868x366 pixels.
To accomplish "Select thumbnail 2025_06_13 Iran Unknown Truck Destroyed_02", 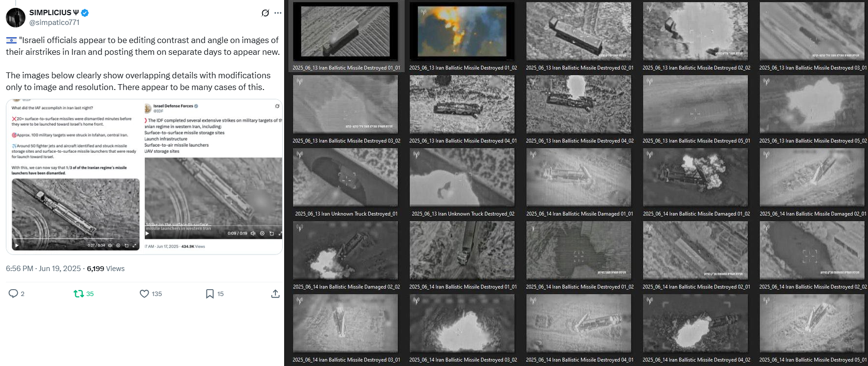I will coord(462,177).
